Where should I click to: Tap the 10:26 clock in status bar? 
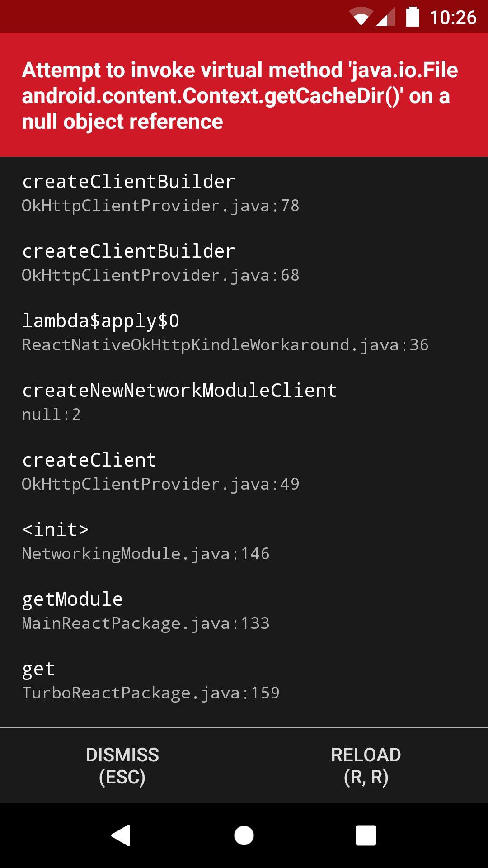(x=453, y=17)
